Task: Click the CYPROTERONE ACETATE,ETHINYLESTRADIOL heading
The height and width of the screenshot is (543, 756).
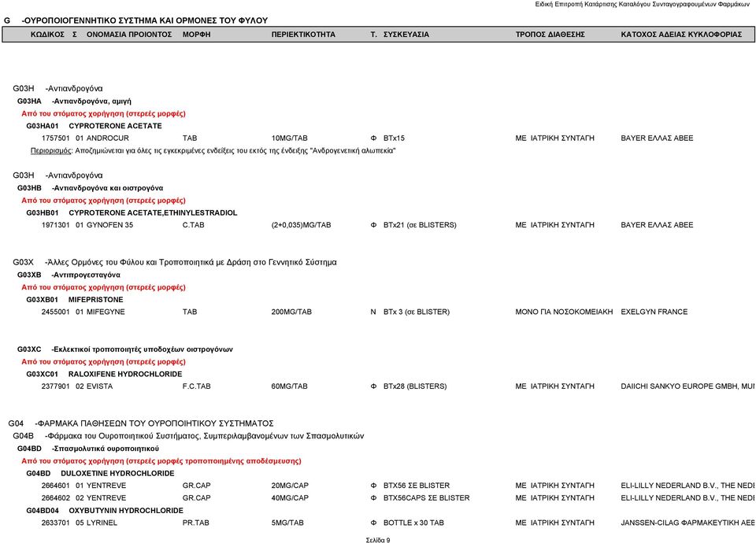Action: (153, 212)
